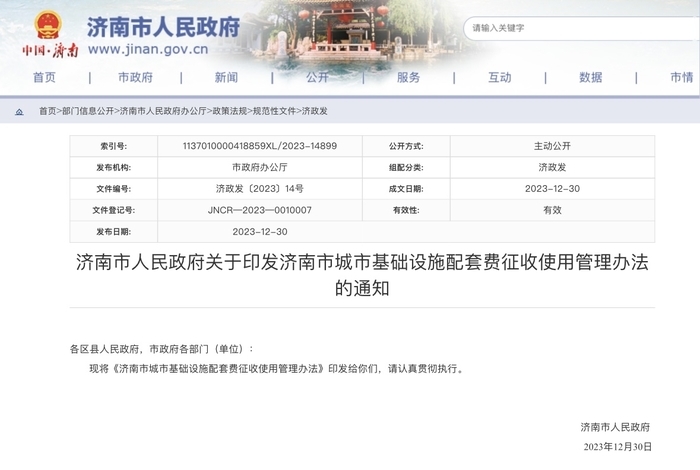Click the 政策法规 breadcrumb link
Viewport: 700px width, 470px height.
229,111
